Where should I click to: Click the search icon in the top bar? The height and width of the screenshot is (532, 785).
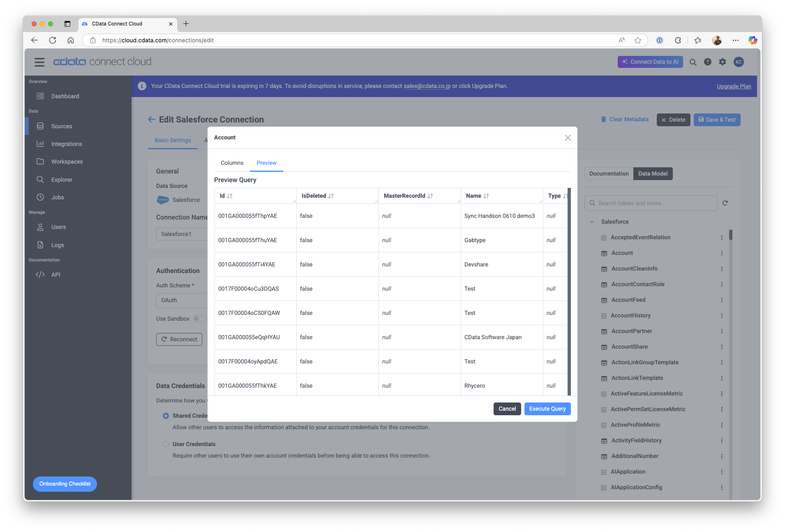pyautogui.click(x=693, y=62)
